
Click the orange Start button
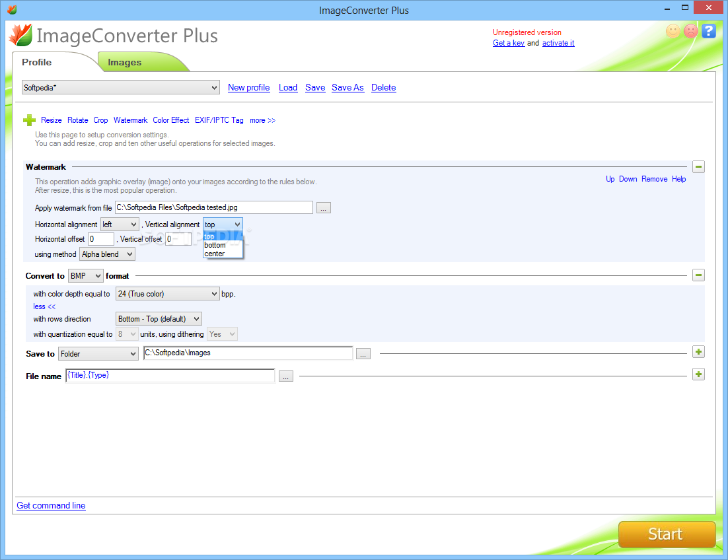[667, 534]
